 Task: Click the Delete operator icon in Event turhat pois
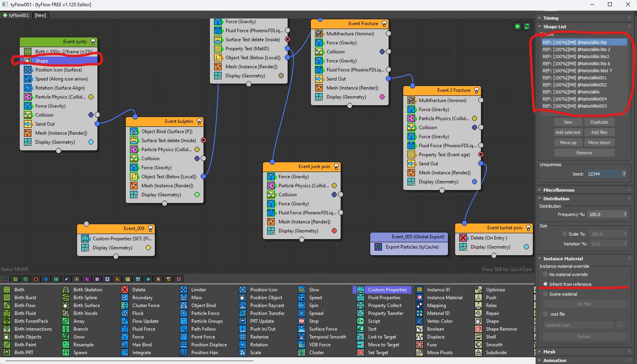coord(463,238)
